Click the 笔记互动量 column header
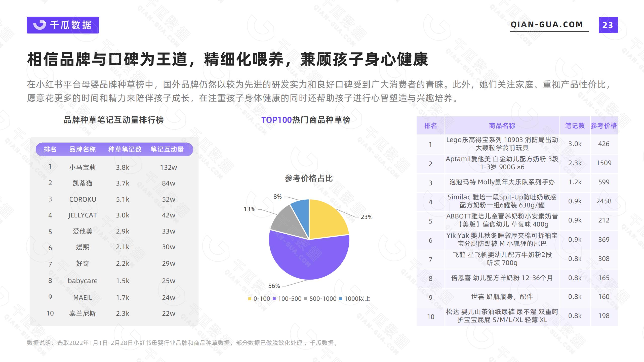Image resolution: width=644 pixels, height=362 pixels. click(x=167, y=149)
